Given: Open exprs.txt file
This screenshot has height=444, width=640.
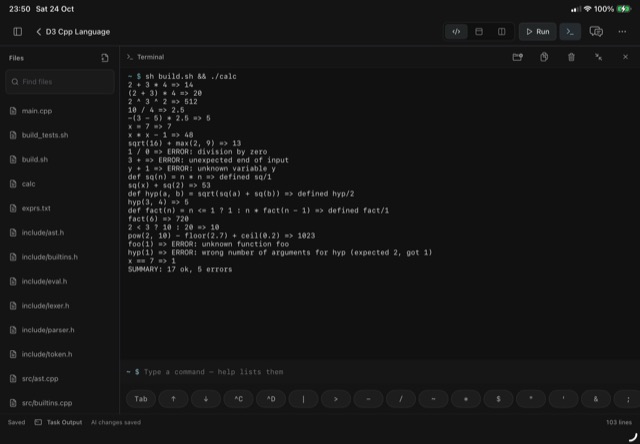Looking at the screenshot, I should (60, 208).
